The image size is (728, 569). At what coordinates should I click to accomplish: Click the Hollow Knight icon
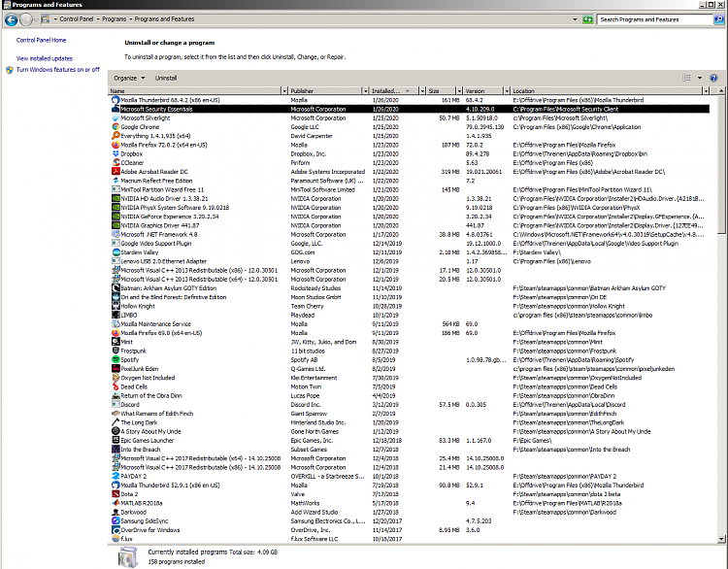(x=116, y=306)
